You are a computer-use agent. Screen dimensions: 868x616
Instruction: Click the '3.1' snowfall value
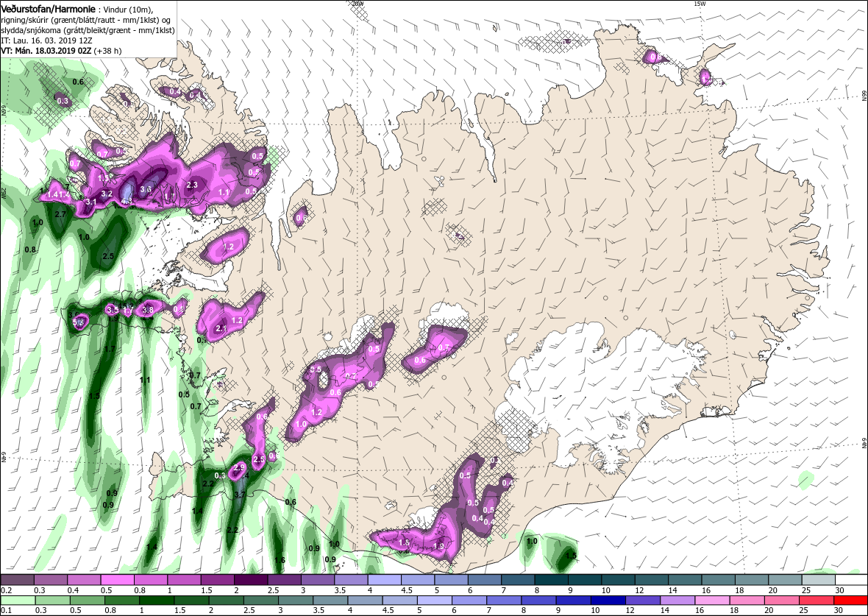point(91,202)
